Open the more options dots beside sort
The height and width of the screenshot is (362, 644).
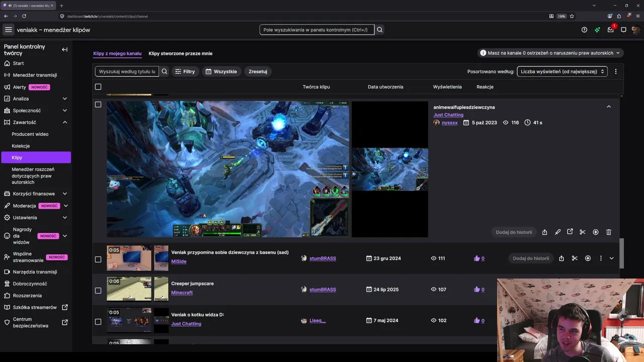click(x=615, y=71)
